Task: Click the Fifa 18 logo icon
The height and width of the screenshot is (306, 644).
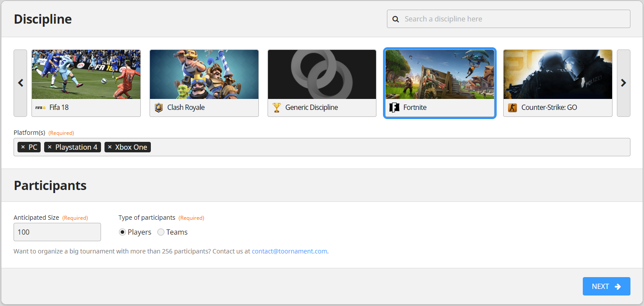Action: [x=40, y=107]
